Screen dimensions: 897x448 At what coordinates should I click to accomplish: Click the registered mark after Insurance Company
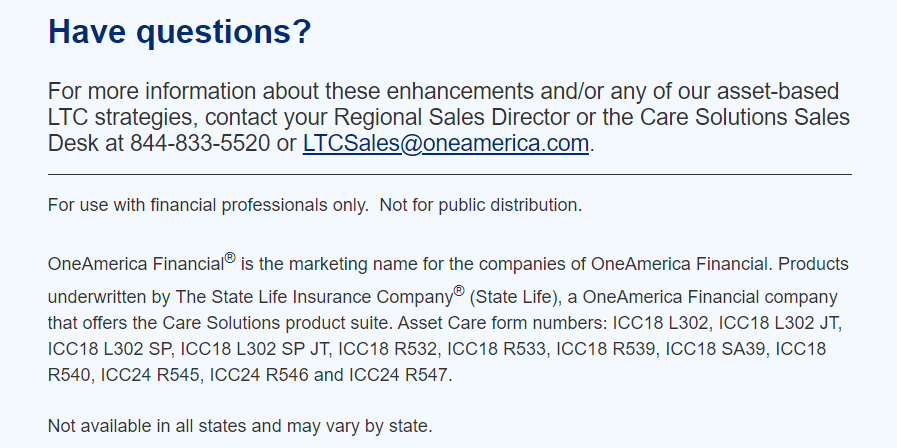point(459,291)
